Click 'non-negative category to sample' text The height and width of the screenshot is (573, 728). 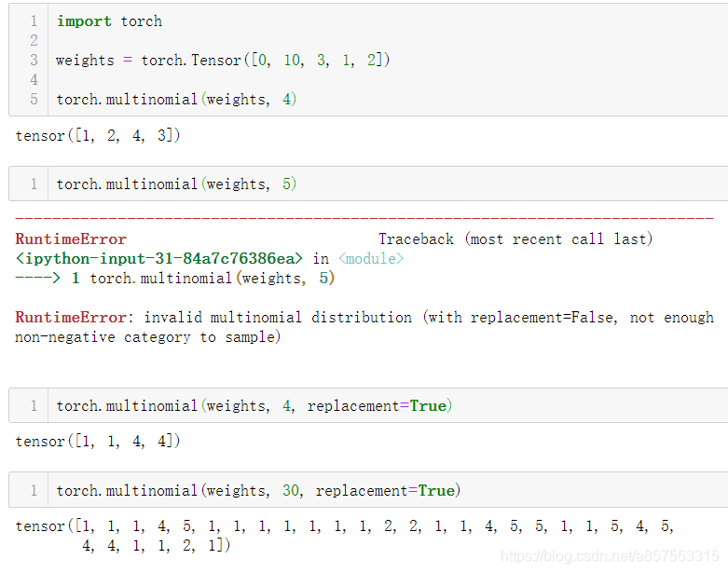point(147,337)
